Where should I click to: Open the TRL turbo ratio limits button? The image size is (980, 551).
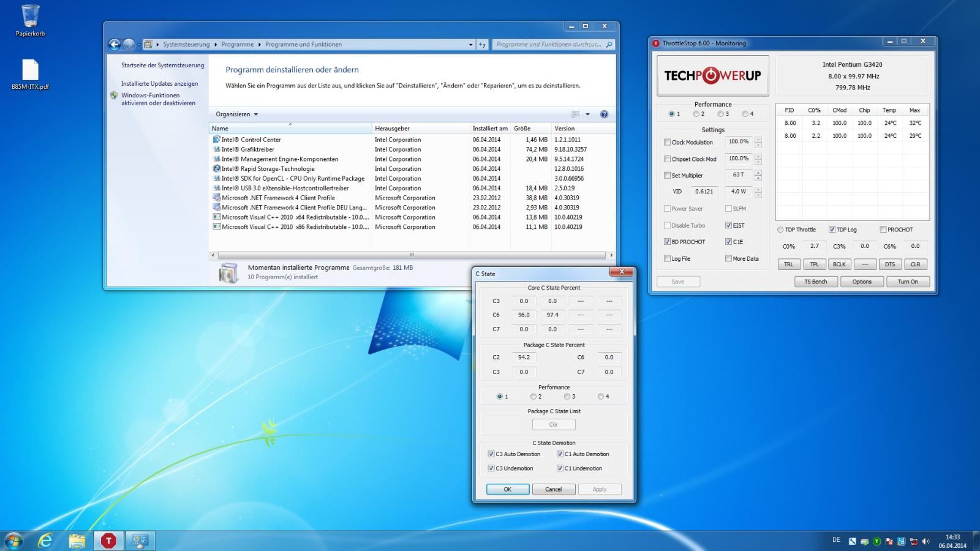pos(788,264)
